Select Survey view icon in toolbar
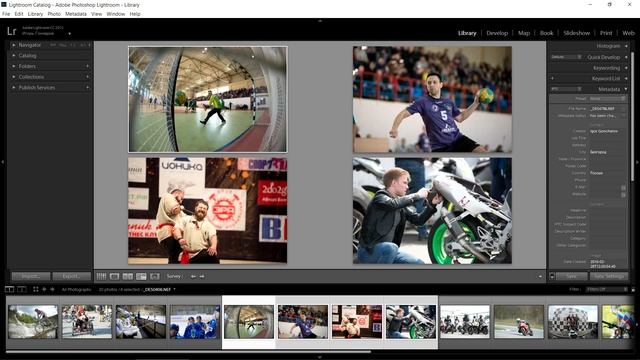This screenshot has height=360, width=640. pos(141,276)
